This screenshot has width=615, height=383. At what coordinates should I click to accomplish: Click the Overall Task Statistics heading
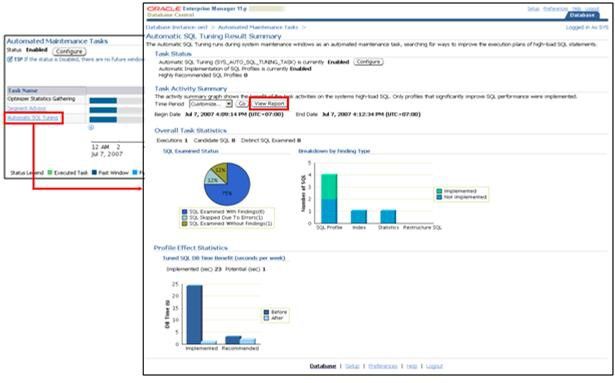(191, 131)
